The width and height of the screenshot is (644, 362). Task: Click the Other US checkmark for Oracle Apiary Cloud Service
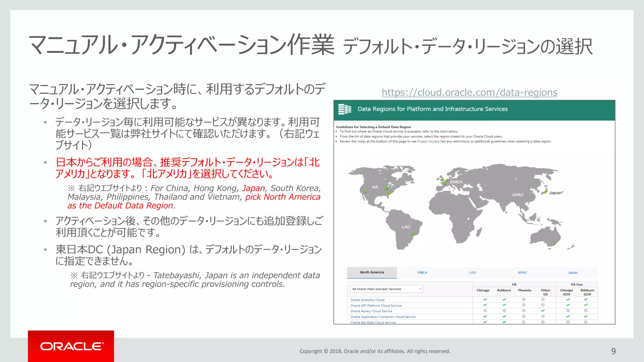(543, 310)
